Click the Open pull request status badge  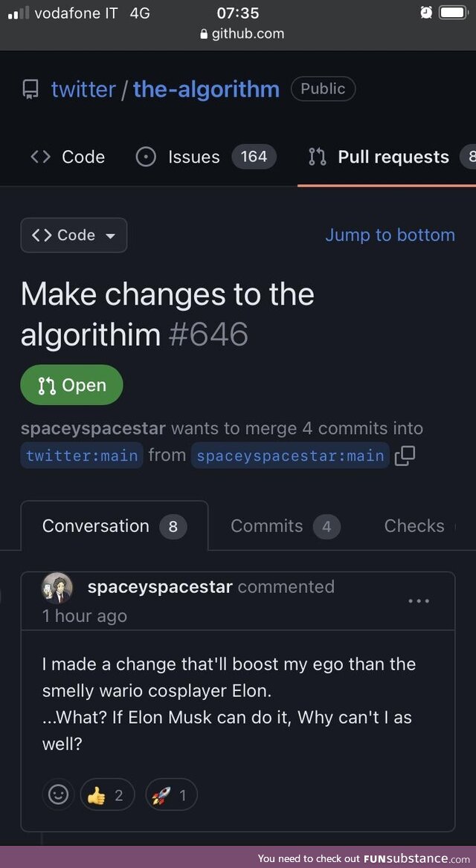coord(71,385)
